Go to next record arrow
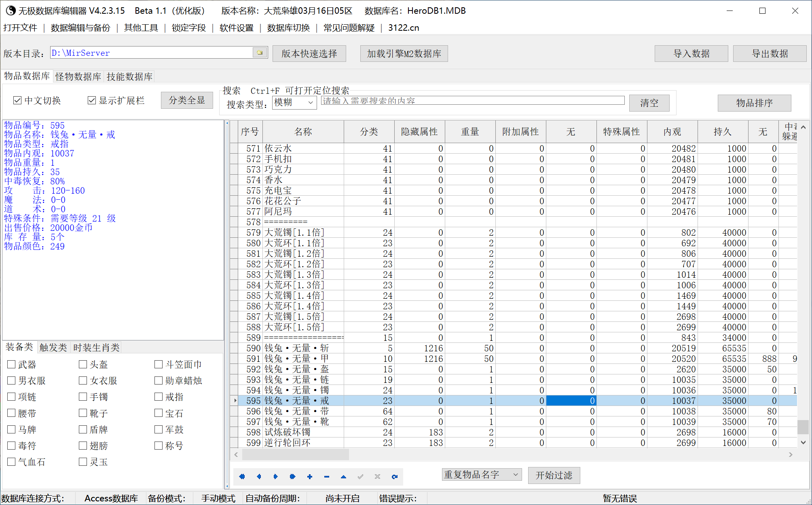This screenshot has width=812, height=505. pyautogui.click(x=276, y=477)
